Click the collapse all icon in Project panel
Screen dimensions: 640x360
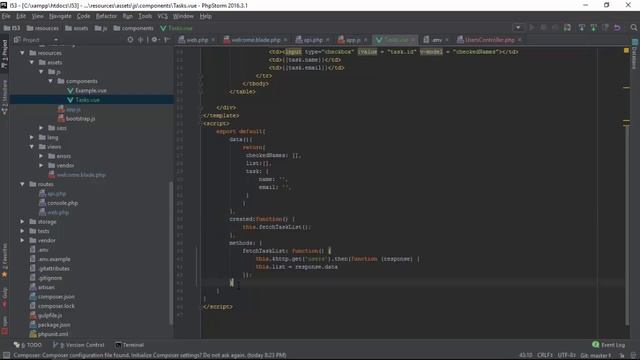point(140,40)
